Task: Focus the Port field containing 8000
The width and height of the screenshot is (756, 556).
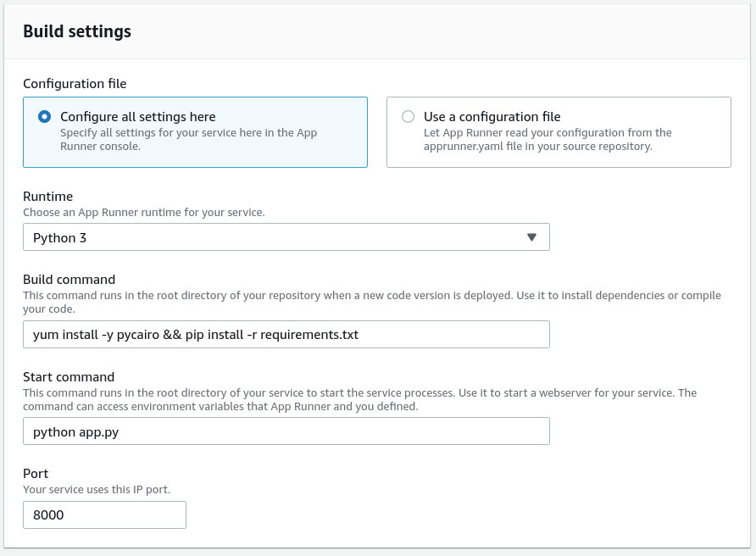Action: pyautogui.click(x=104, y=514)
